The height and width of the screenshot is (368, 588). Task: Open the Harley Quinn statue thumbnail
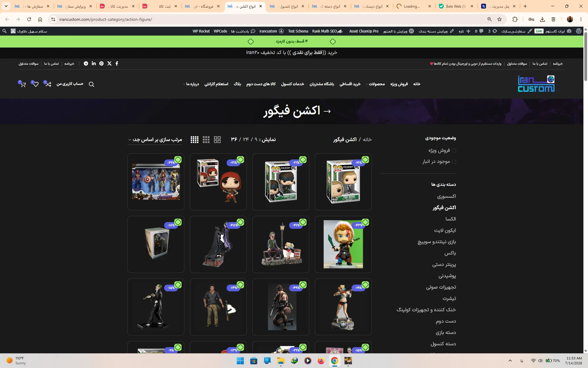click(x=343, y=307)
